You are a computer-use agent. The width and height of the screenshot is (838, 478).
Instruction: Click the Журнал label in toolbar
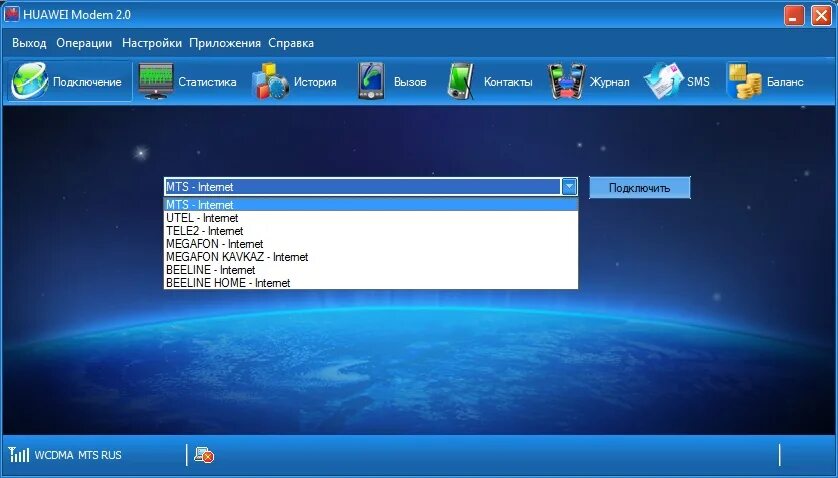pyautogui.click(x=609, y=82)
